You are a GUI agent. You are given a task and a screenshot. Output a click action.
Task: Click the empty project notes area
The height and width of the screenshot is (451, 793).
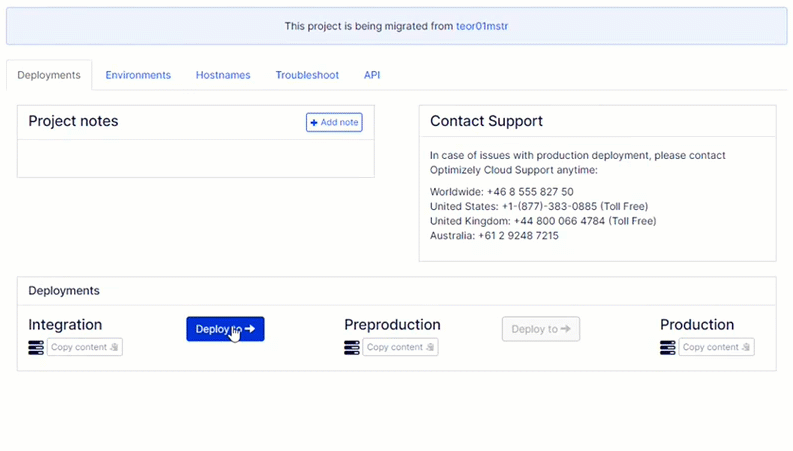pyautogui.click(x=195, y=158)
